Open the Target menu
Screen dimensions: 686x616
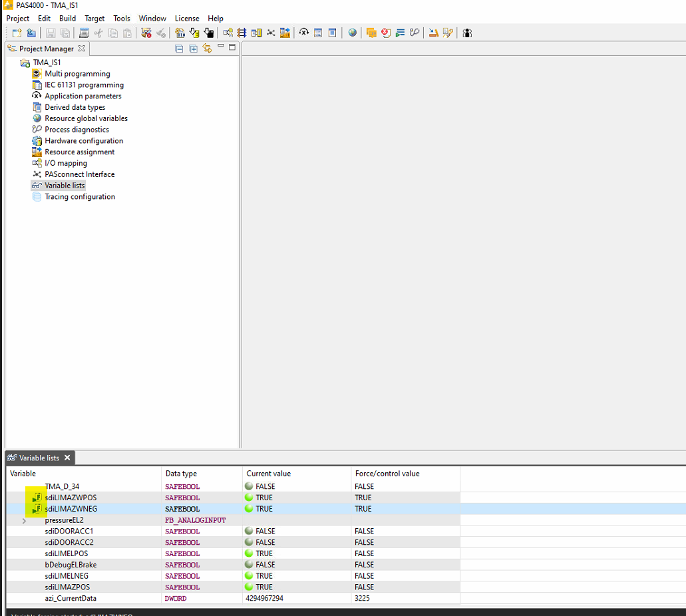pos(94,19)
